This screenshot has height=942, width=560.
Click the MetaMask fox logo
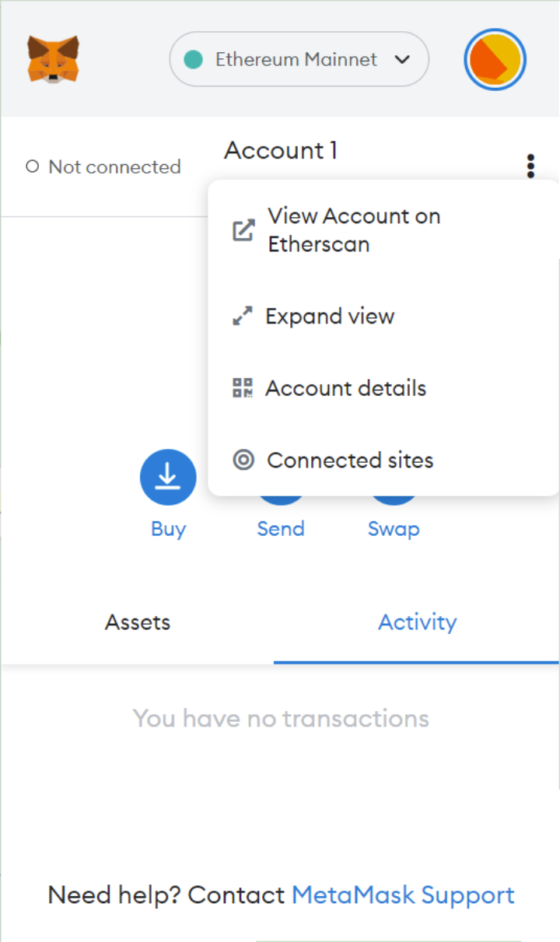pyautogui.click(x=53, y=59)
